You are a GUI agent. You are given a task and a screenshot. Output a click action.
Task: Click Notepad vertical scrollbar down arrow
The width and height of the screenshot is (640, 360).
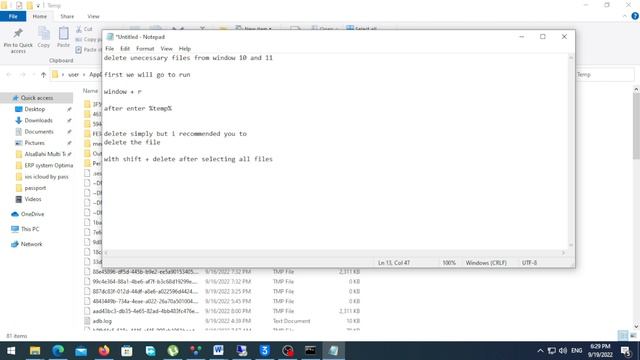[571, 245]
